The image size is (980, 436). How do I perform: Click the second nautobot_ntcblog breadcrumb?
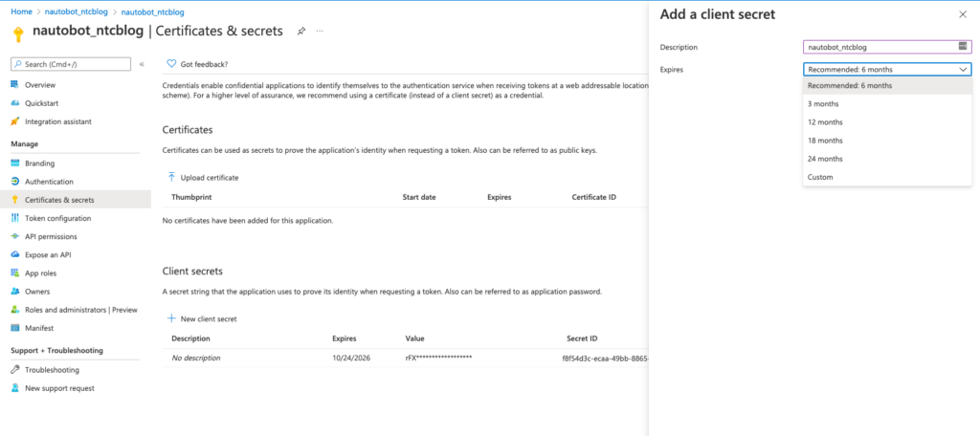tap(152, 11)
